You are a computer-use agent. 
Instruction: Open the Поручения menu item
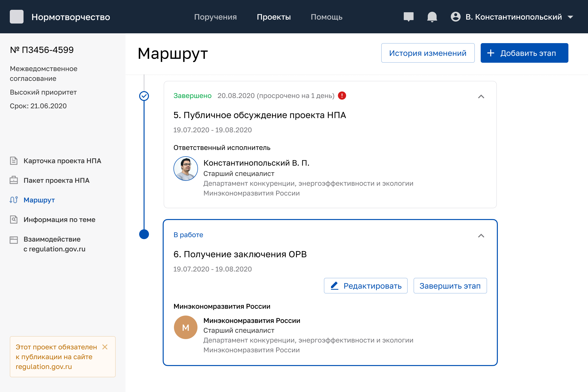(x=216, y=17)
